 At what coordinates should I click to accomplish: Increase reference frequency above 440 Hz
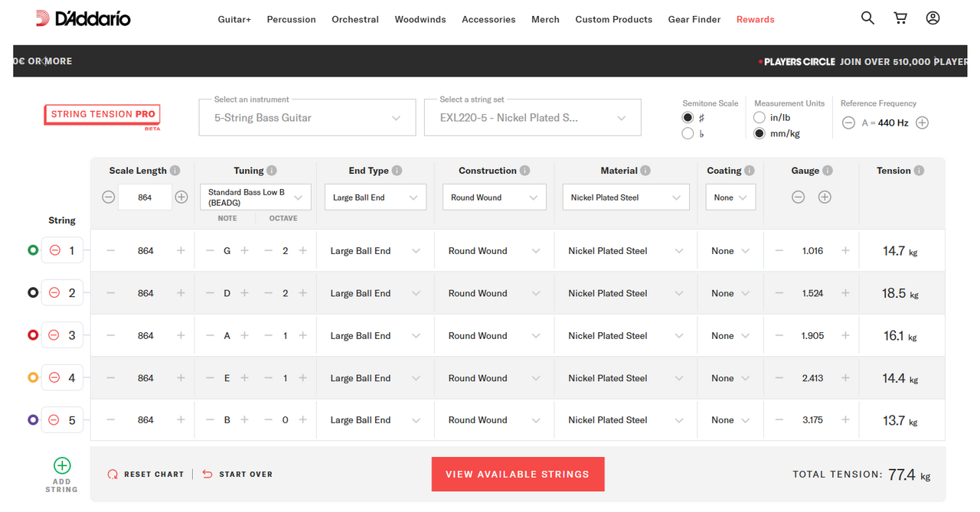pyautogui.click(x=923, y=122)
